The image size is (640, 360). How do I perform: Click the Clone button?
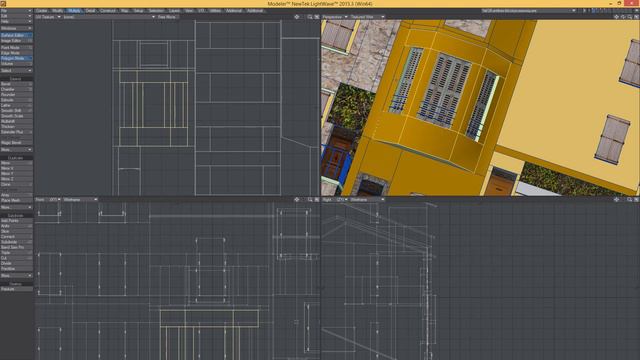(16, 184)
